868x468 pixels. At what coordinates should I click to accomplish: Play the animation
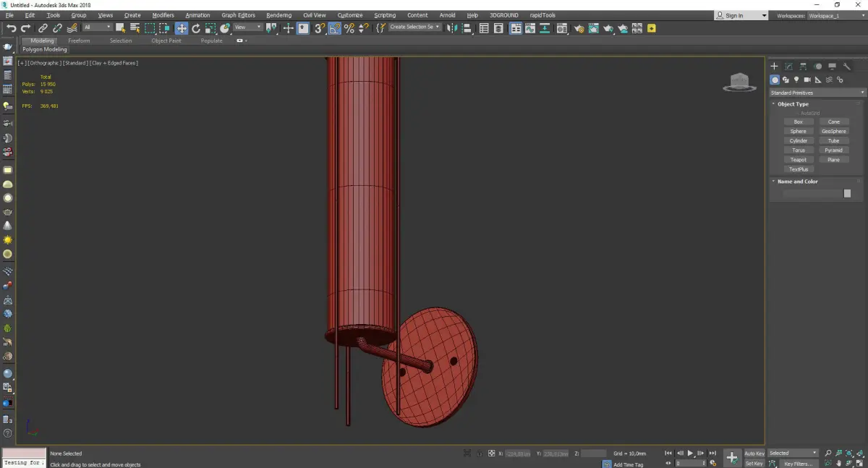[690, 454]
